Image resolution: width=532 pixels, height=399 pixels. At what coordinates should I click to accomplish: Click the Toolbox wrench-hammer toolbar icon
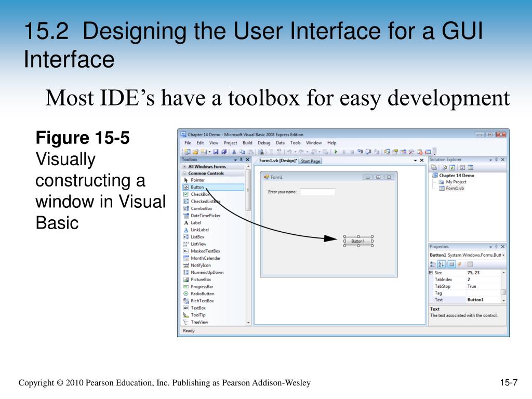[411, 152]
